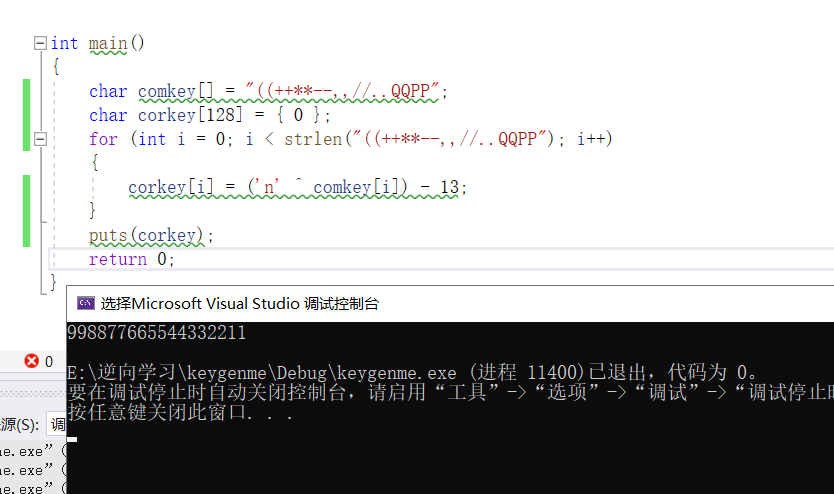Click the console window title bar icon

tap(86, 303)
